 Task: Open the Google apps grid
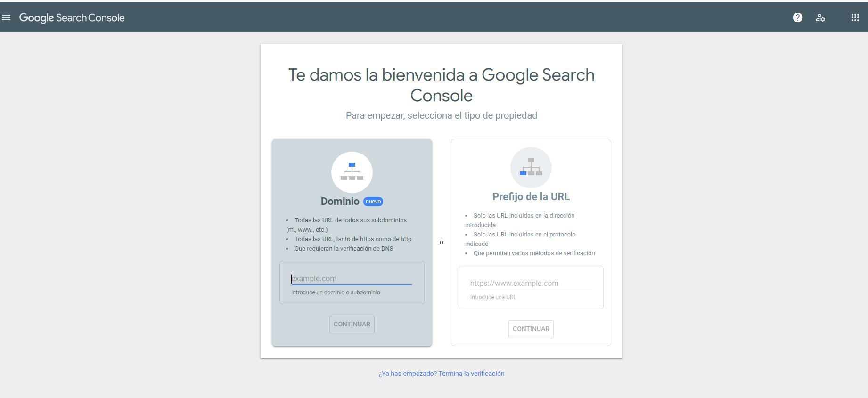click(x=855, y=17)
